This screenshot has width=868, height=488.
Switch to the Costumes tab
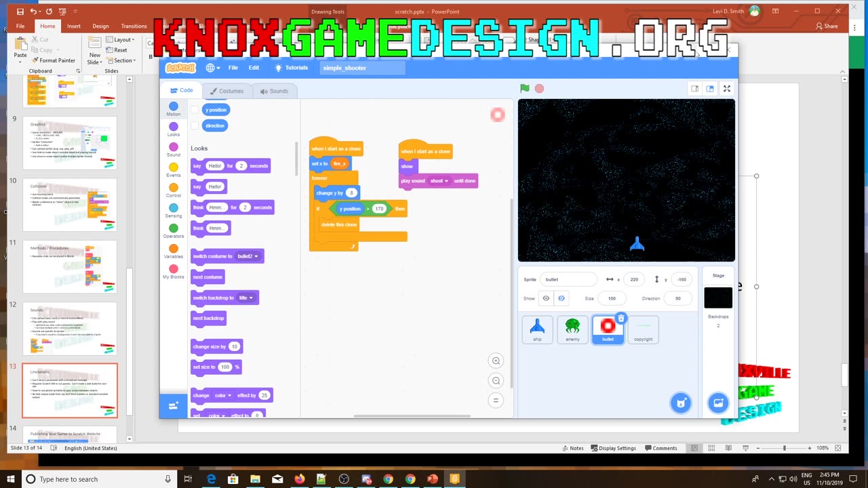(x=226, y=91)
